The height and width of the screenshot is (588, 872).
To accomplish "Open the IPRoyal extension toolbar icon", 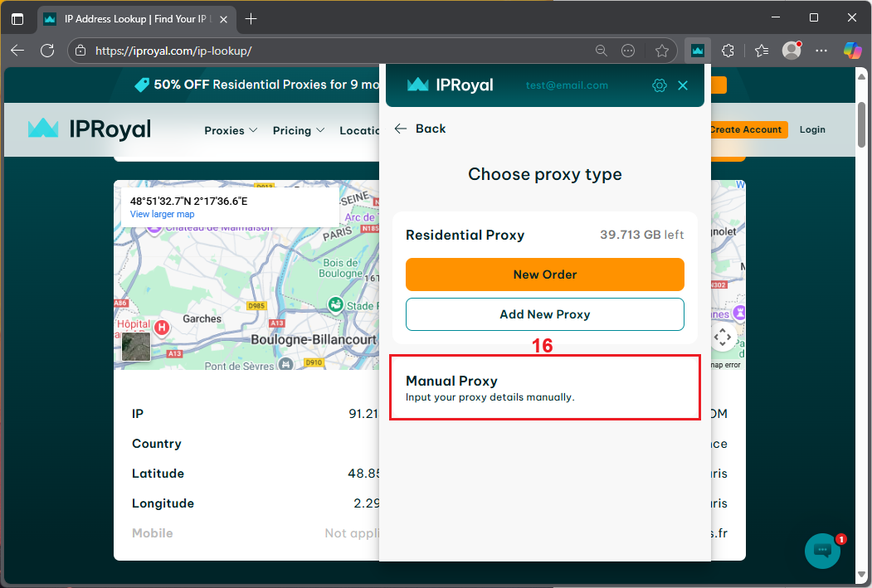I will (x=698, y=51).
